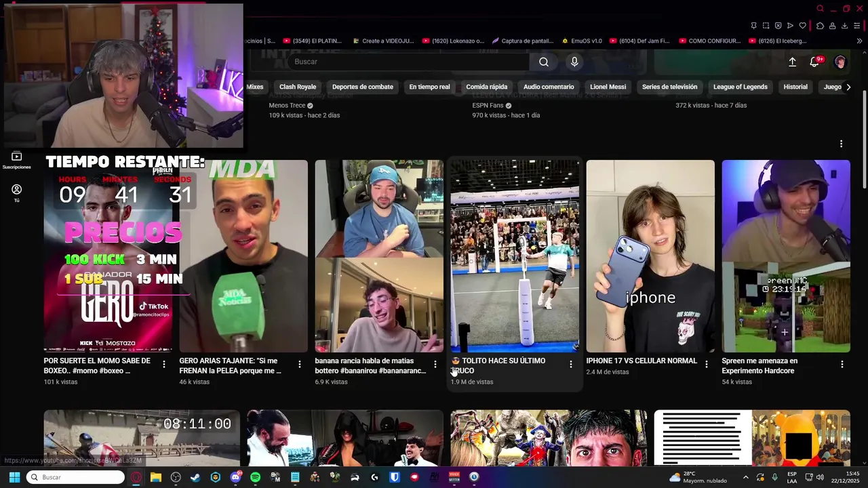This screenshot has width=868, height=488.
Task: Open File Explorer from taskbar
Action: pyautogui.click(x=156, y=477)
